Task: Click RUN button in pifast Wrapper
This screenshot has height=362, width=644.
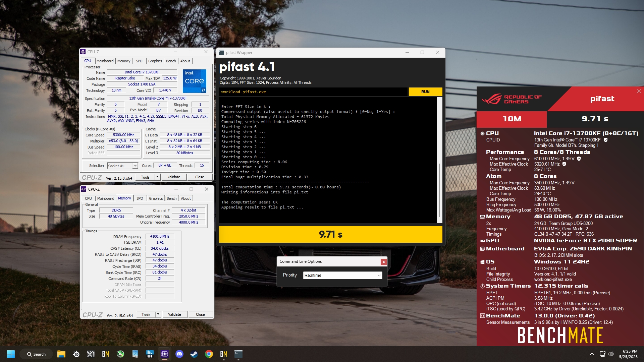Action: [x=425, y=92]
